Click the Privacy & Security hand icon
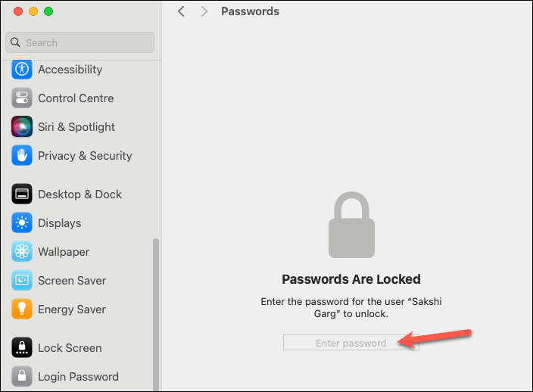 [22, 155]
